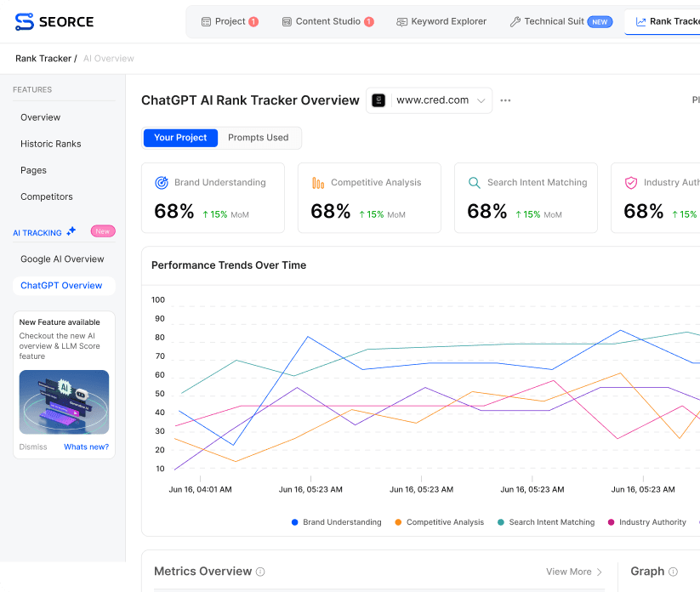Click the Brand Understanding gauge icon
Image resolution: width=700 pixels, height=592 pixels.
162,182
